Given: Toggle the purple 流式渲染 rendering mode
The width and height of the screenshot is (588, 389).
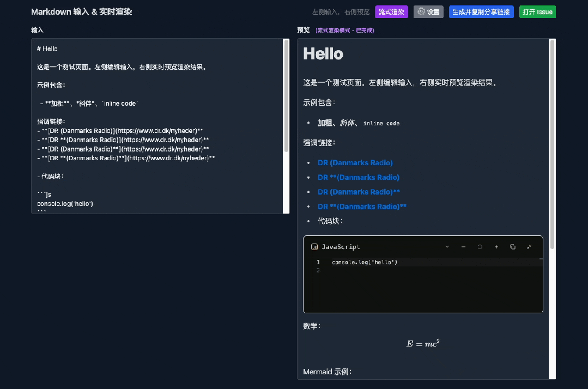Looking at the screenshot, I should [391, 11].
